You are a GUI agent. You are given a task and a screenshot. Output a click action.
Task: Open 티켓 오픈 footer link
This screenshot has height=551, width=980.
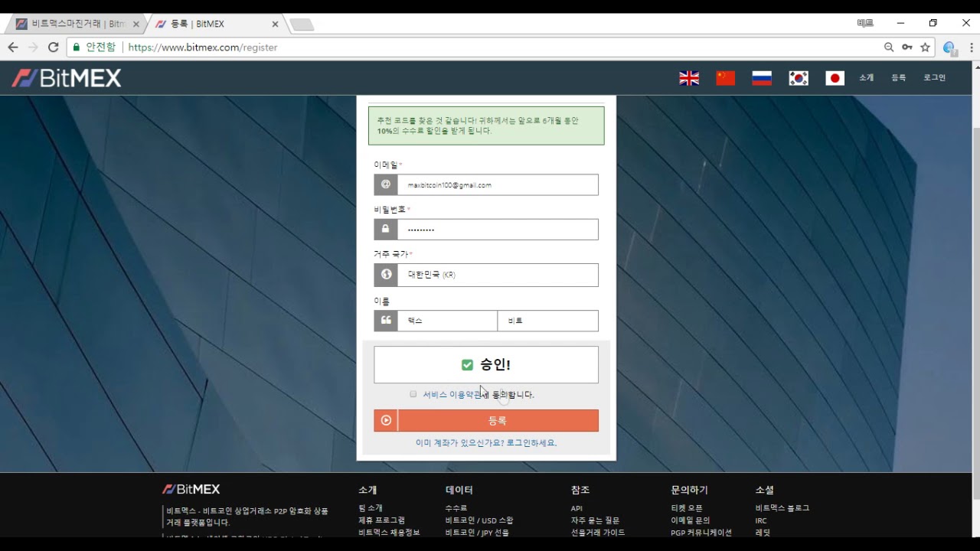[687, 508]
